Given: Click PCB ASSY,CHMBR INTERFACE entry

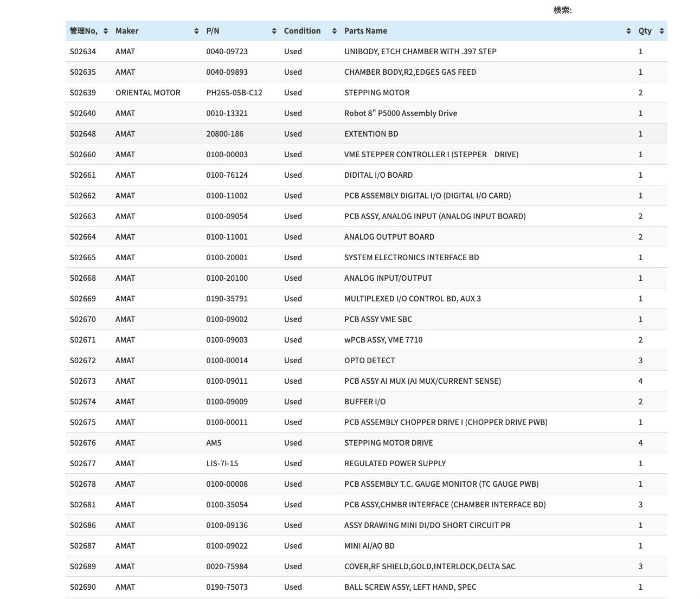Looking at the screenshot, I should (445, 505).
